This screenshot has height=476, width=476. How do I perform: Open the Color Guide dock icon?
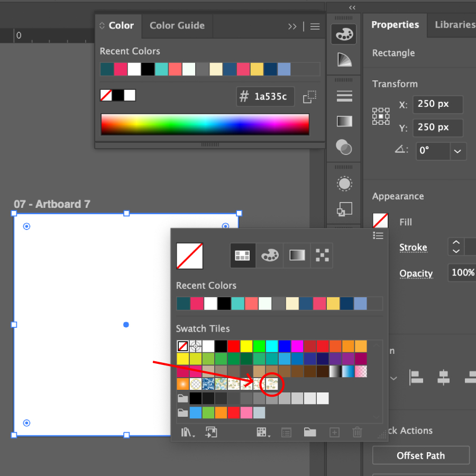344,59
